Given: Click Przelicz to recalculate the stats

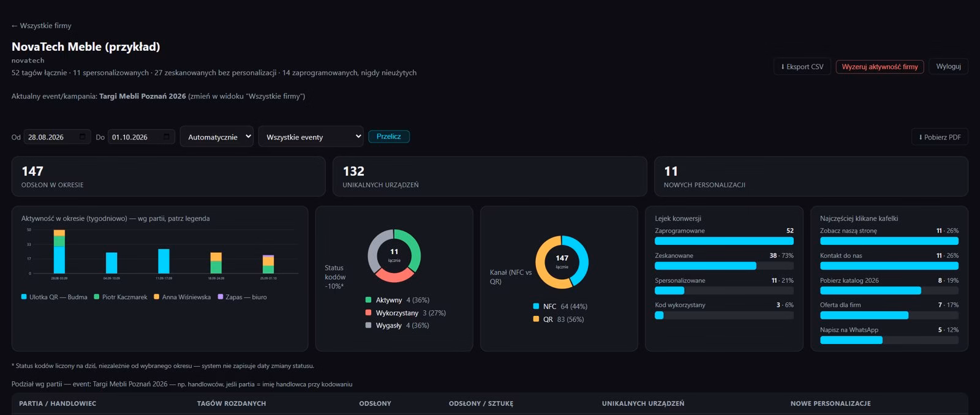Looking at the screenshot, I should point(389,136).
